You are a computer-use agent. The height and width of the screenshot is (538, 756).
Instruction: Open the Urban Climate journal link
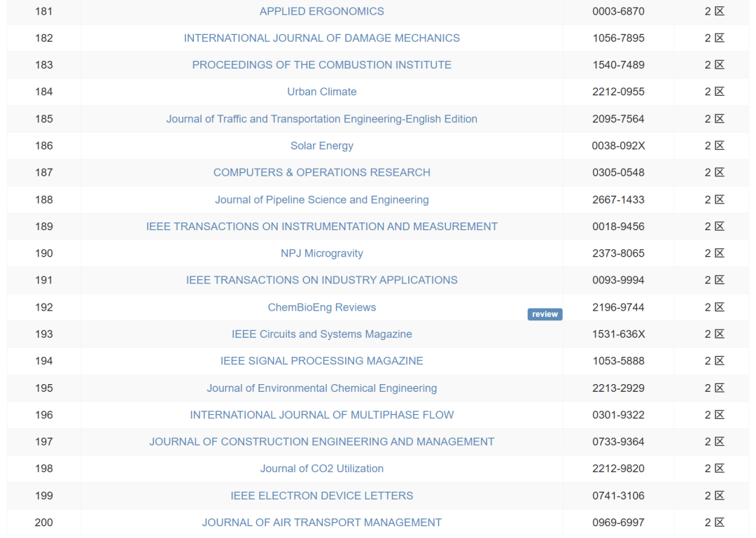click(x=321, y=92)
